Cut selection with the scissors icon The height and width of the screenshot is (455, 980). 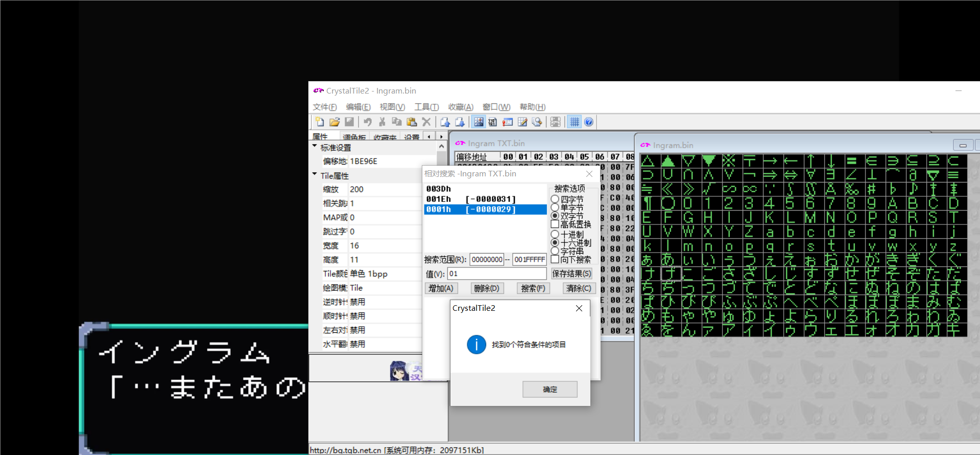tap(382, 122)
